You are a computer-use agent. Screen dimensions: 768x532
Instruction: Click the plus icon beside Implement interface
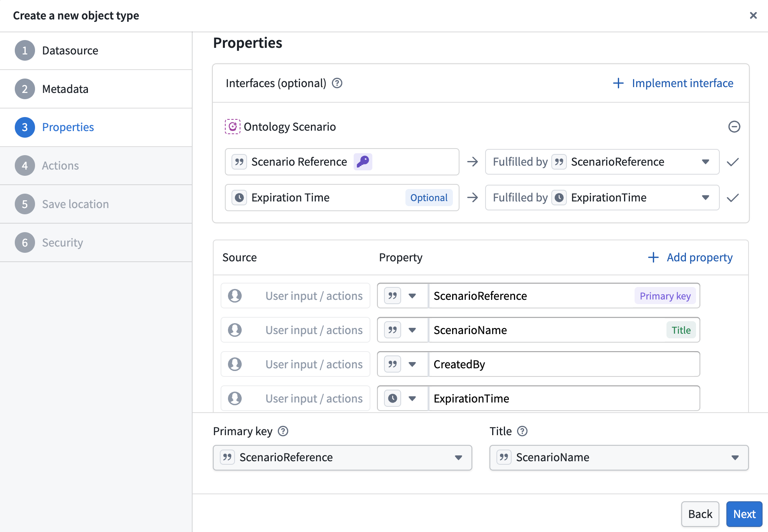(618, 83)
